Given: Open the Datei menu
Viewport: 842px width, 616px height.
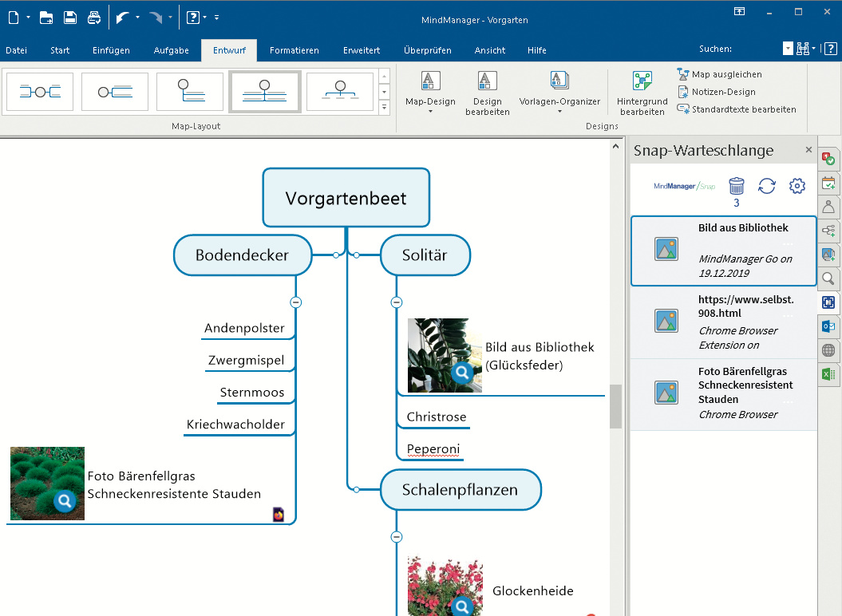Looking at the screenshot, I should coord(16,50).
